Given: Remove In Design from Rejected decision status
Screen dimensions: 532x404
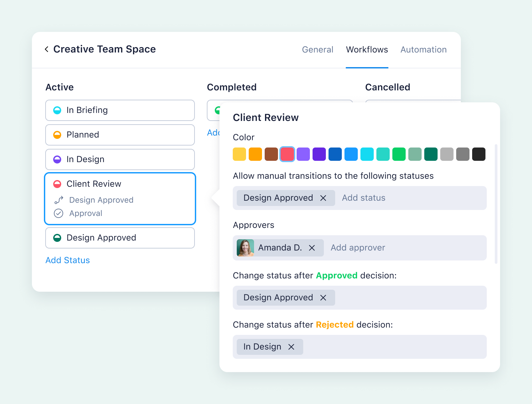Looking at the screenshot, I should click(292, 347).
